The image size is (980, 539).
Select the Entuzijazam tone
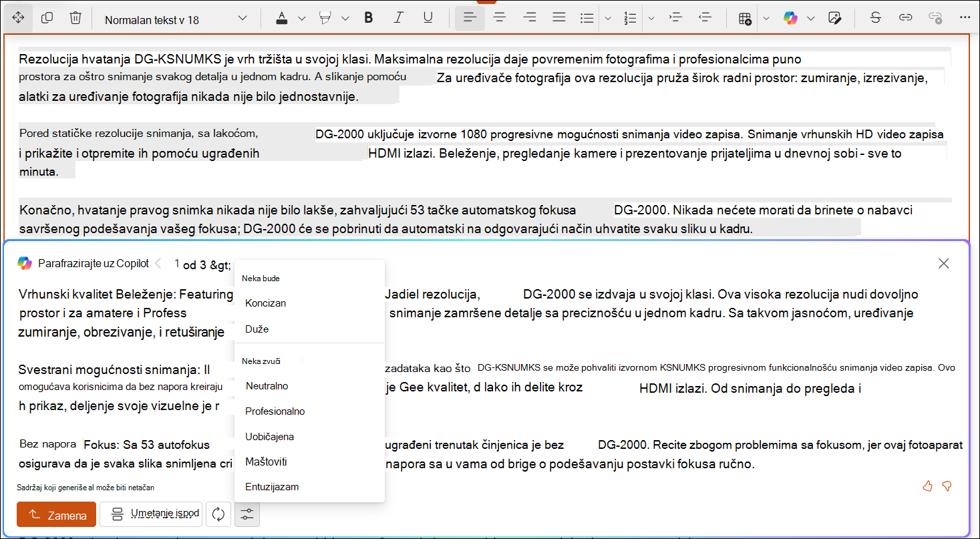click(310, 487)
